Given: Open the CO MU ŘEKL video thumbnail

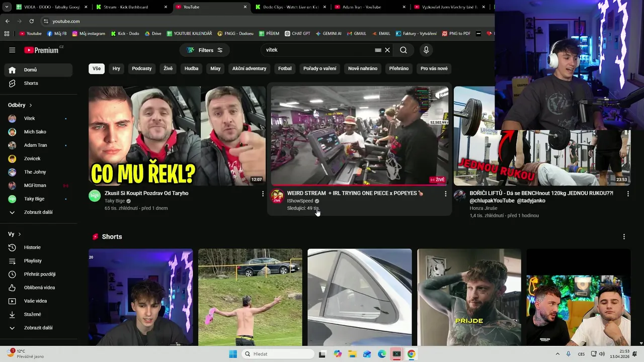Looking at the screenshot, I should [x=177, y=136].
